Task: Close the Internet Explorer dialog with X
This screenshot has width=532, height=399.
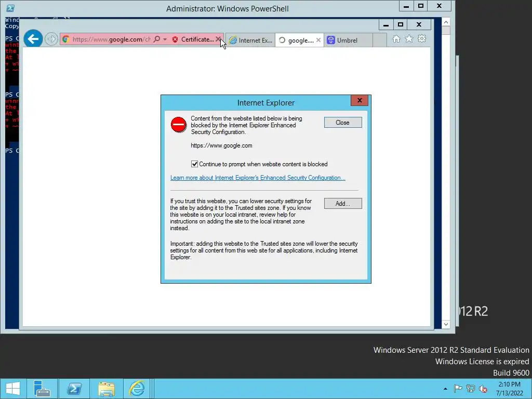Action: point(360,100)
